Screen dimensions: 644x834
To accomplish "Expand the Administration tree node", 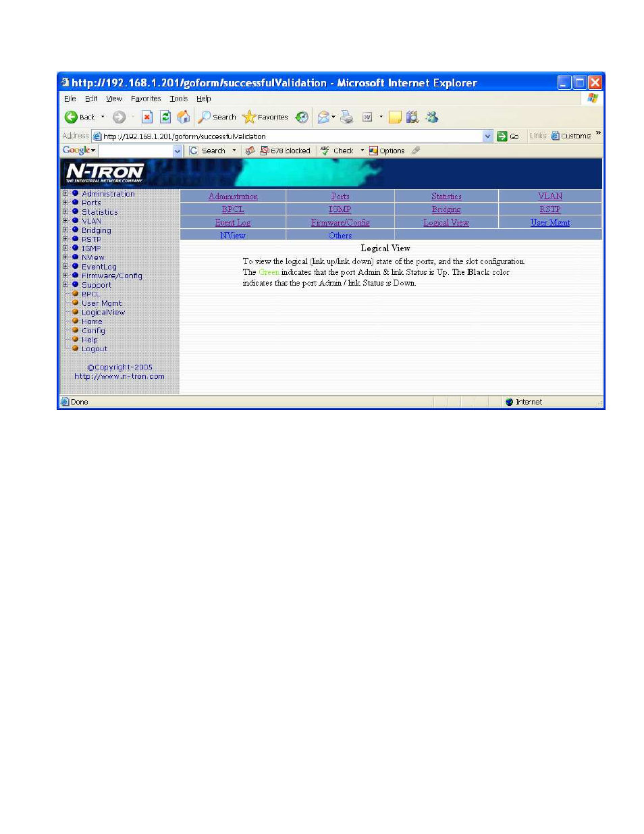I will coord(65,193).
